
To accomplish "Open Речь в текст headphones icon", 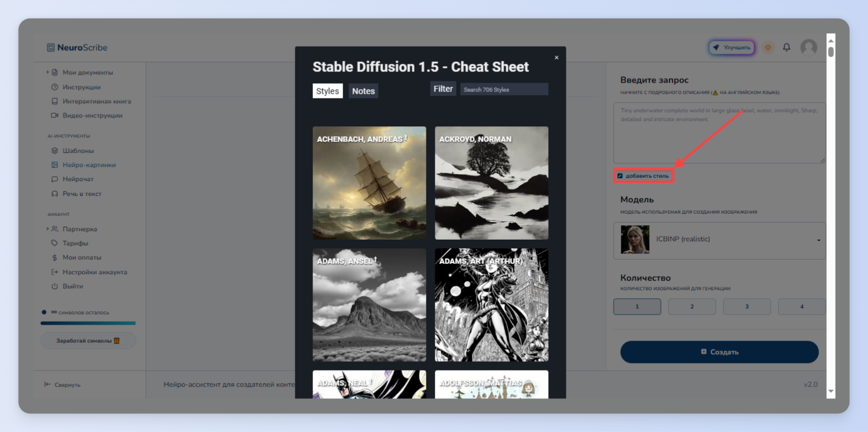I will click(55, 194).
